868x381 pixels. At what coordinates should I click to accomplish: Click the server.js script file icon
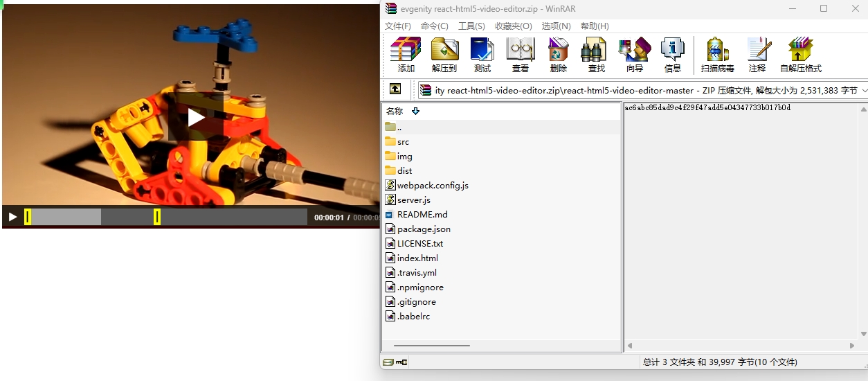click(390, 200)
